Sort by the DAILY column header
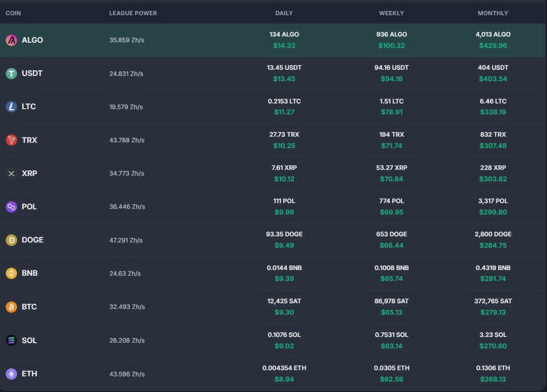The height and width of the screenshot is (392, 547). pos(284,13)
